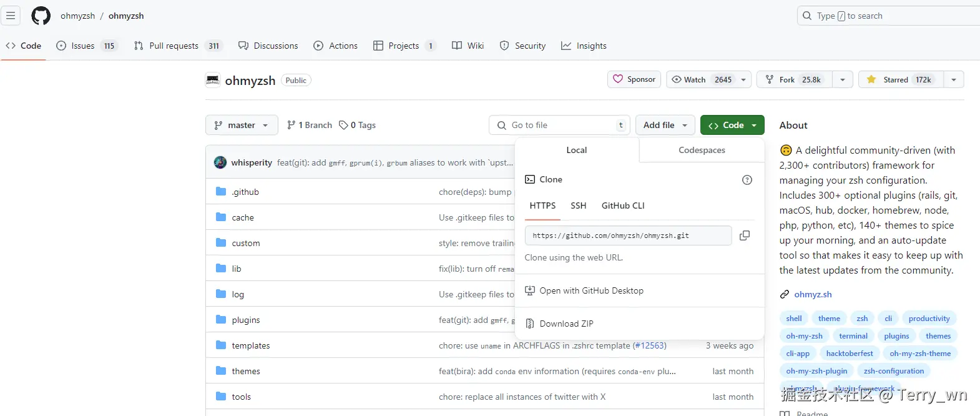Click the Sponsor heart button
Viewport: 980px width, 416px height.
point(634,79)
